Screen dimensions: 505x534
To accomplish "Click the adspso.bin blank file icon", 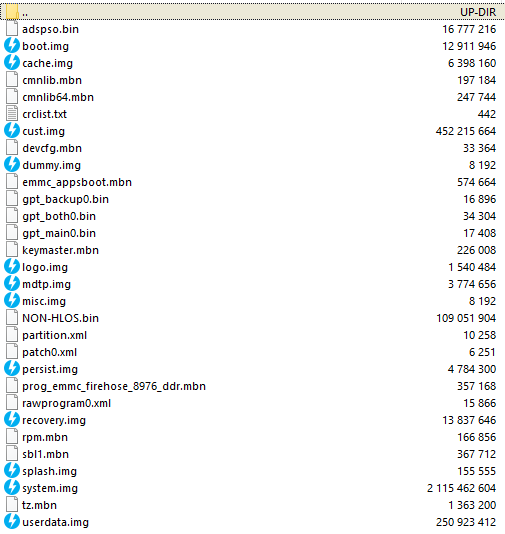I will [12, 29].
